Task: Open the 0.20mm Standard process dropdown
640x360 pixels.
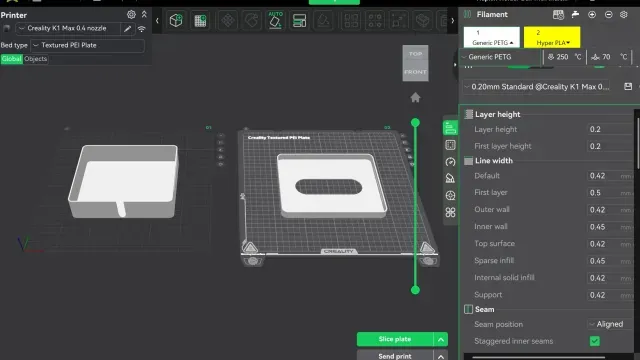Action: (537, 87)
